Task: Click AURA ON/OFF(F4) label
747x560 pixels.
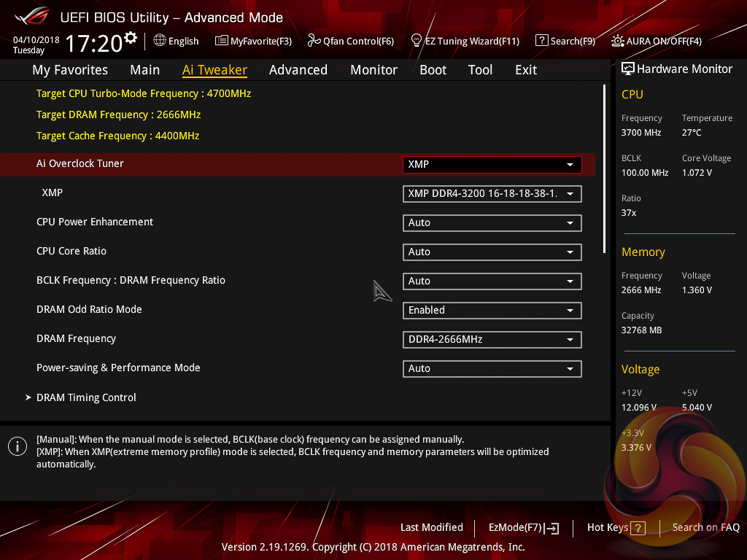Action: click(664, 41)
